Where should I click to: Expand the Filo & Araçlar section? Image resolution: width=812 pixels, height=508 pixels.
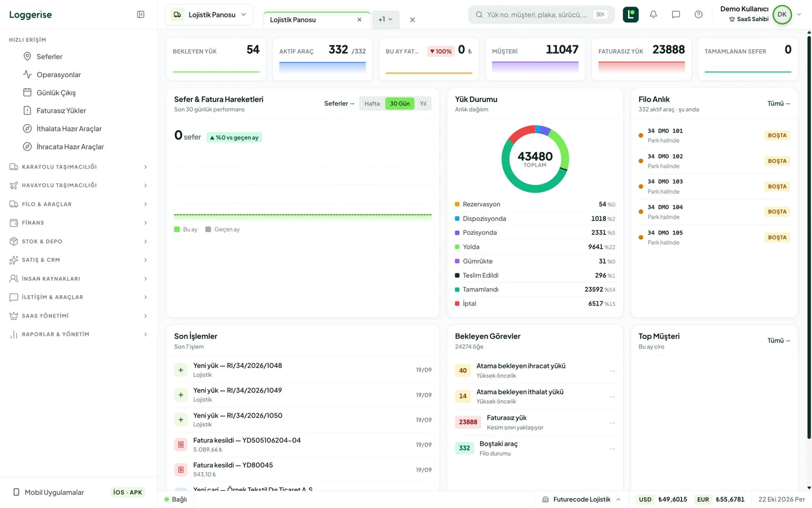79,204
